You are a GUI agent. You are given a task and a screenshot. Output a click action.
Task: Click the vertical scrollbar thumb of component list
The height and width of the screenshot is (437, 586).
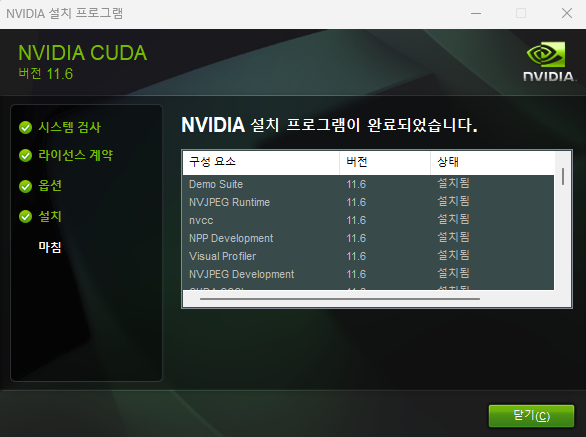click(x=563, y=176)
